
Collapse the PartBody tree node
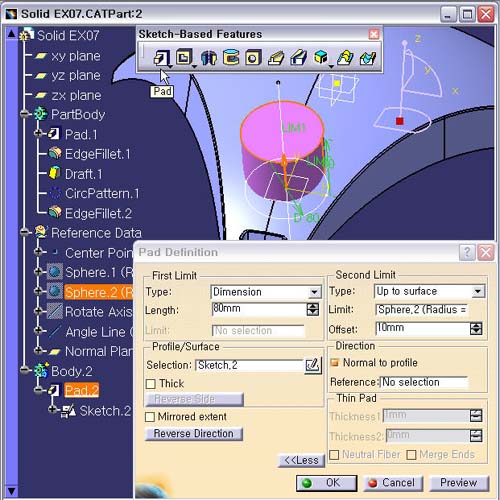click(24, 114)
